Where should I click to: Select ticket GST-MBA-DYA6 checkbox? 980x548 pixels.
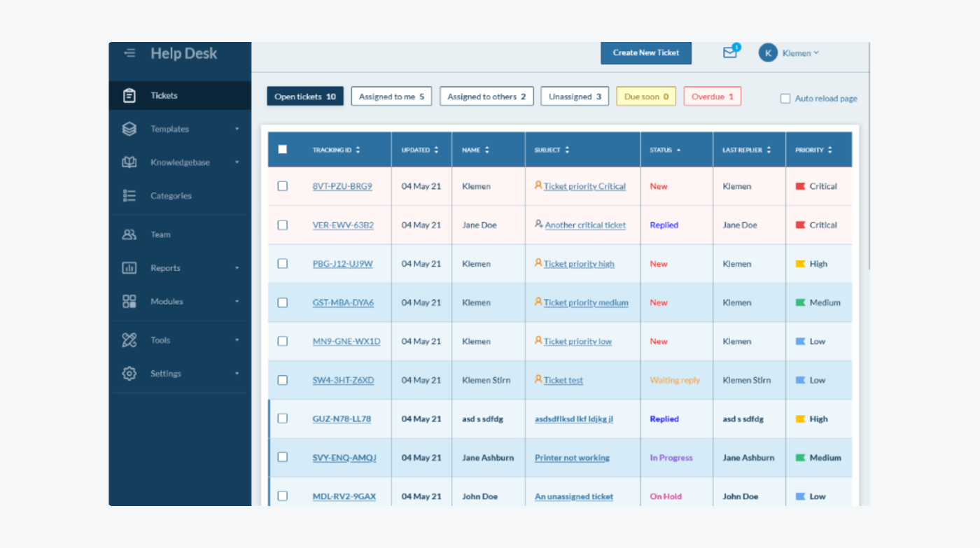point(282,303)
